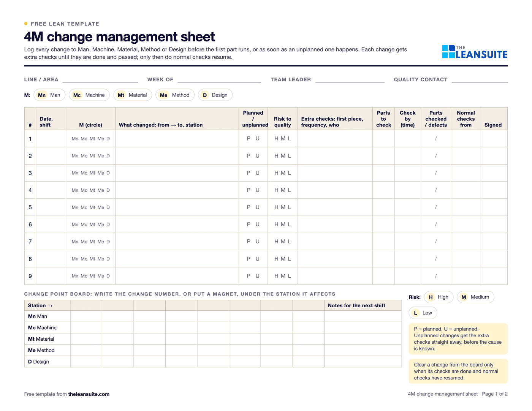Select the Mc Machine legend pill
This screenshot has width=532, height=411.
(89, 95)
